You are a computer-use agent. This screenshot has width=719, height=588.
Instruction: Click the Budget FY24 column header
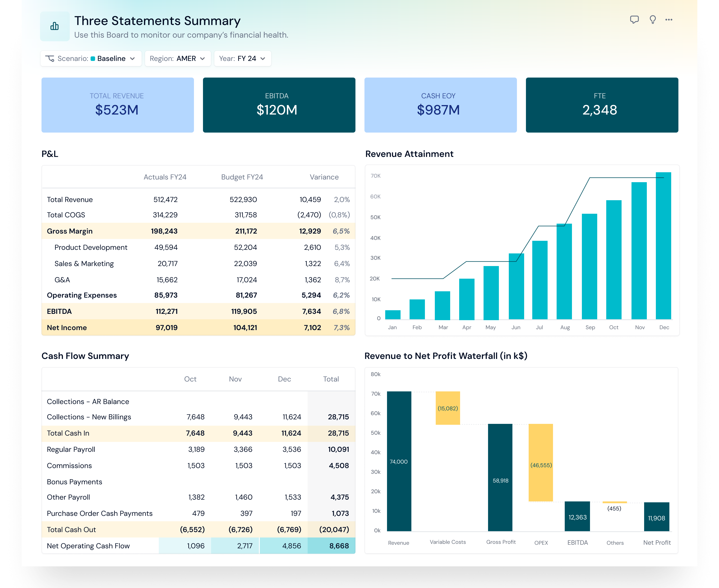coord(242,177)
